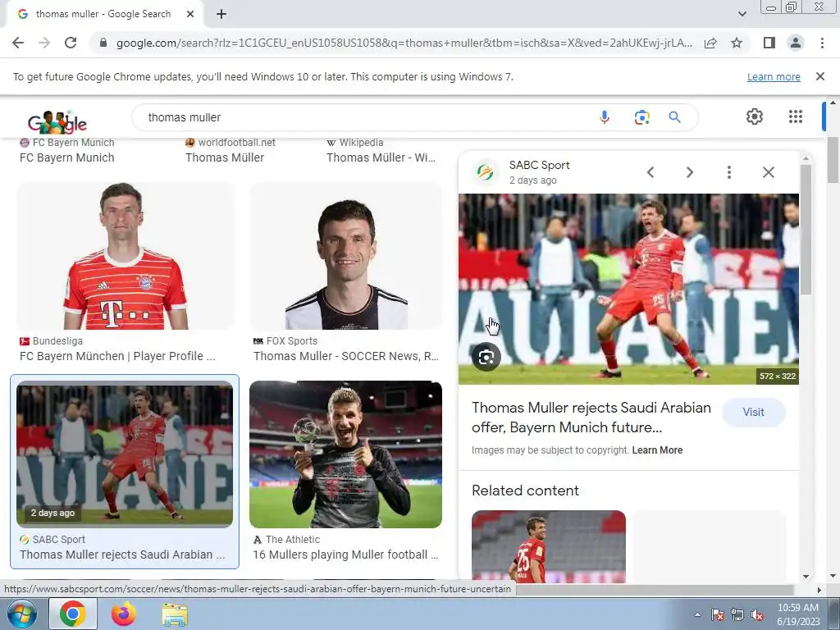
Task: Show previous image in preview panel
Action: [651, 172]
